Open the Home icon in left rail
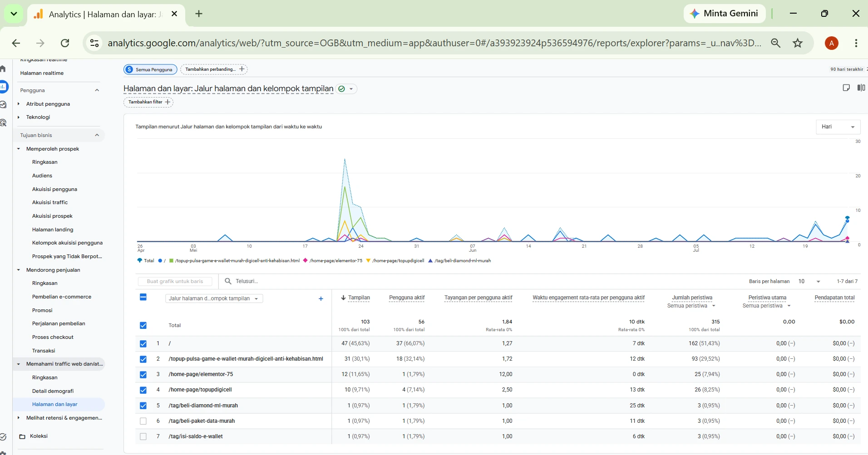 tap(3, 69)
